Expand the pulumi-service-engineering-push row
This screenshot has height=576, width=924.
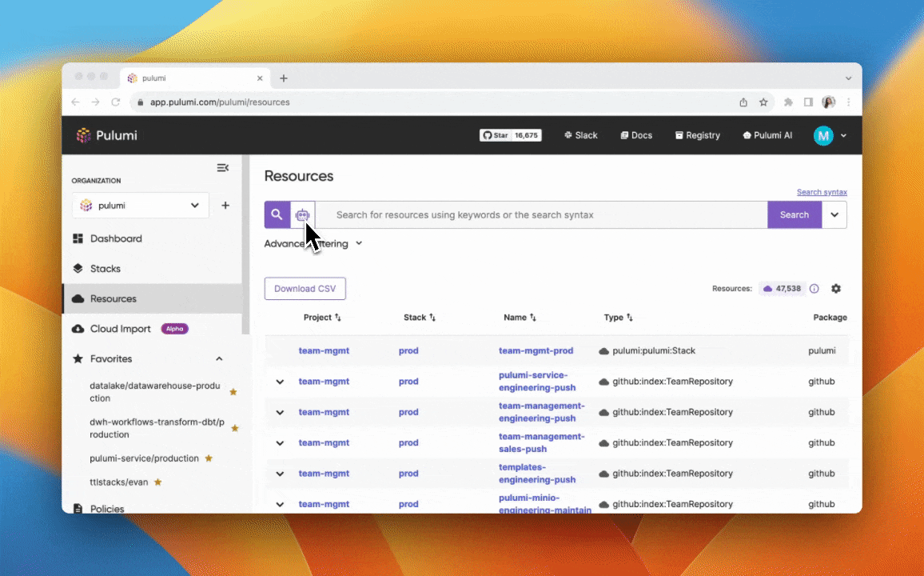[x=280, y=382]
